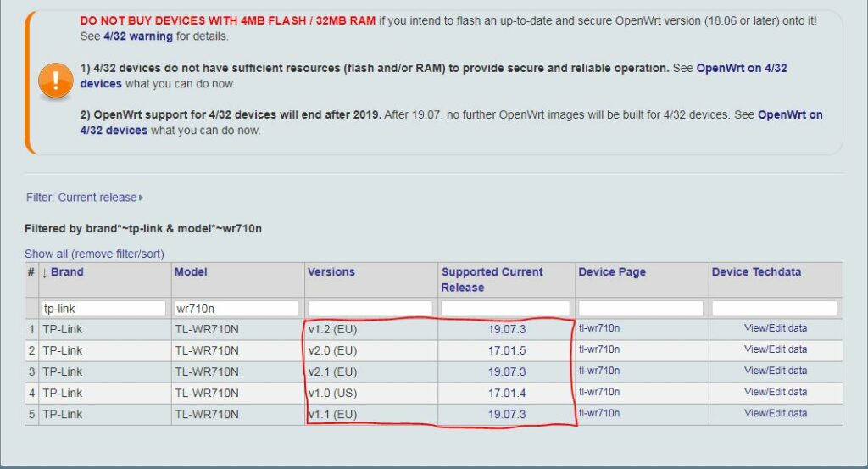Viewport: 868px width, 469px height.
Task: Focus the Device Techdata filter field
Action: point(775,309)
